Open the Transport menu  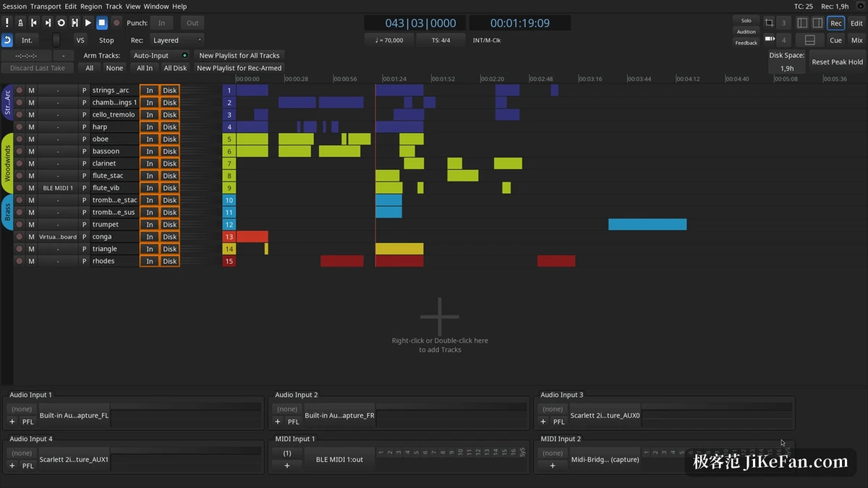pos(46,7)
